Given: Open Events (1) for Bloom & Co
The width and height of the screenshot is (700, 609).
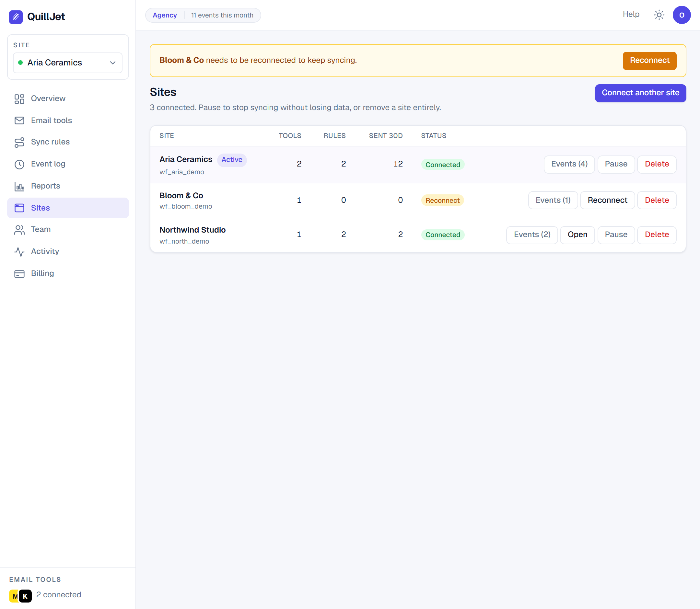Looking at the screenshot, I should [553, 200].
